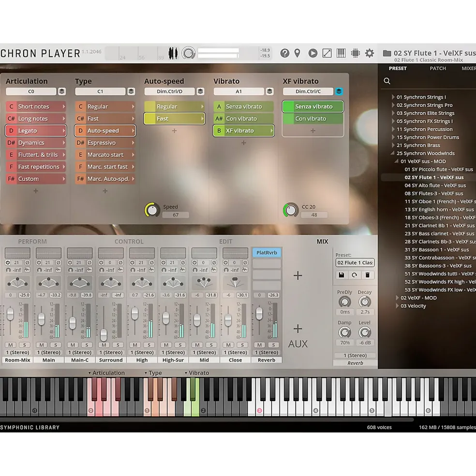Click the PlatRvrb effect slot
Viewport: 476px width, 476px height.
point(267,253)
